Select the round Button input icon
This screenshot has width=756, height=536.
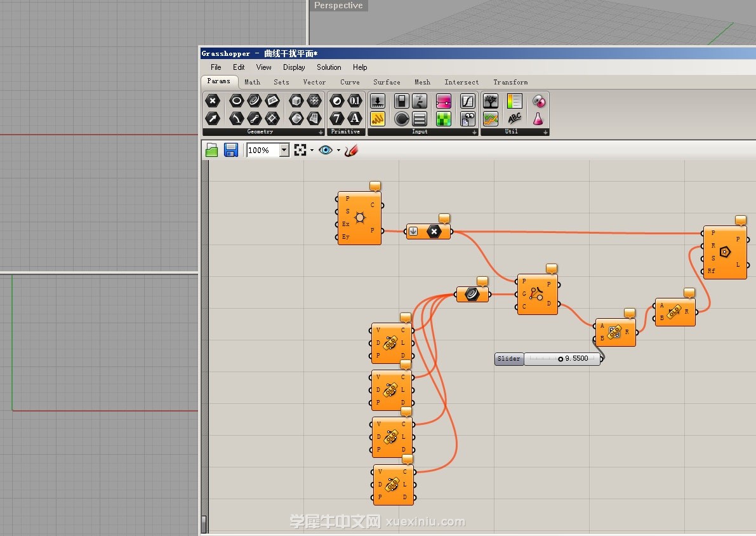[x=401, y=118]
